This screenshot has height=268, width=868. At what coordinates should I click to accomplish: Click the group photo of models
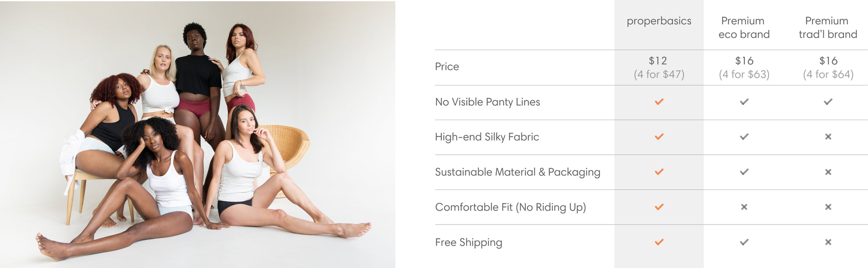point(197,134)
